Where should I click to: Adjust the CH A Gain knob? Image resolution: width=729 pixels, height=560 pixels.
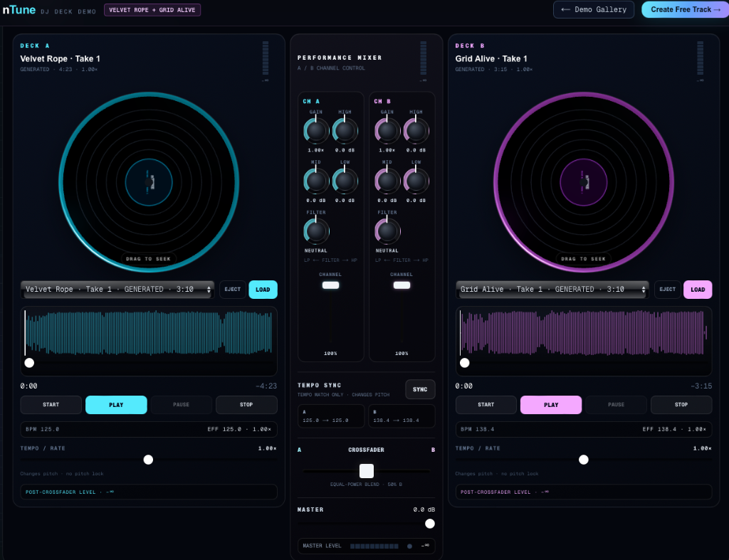(x=316, y=131)
